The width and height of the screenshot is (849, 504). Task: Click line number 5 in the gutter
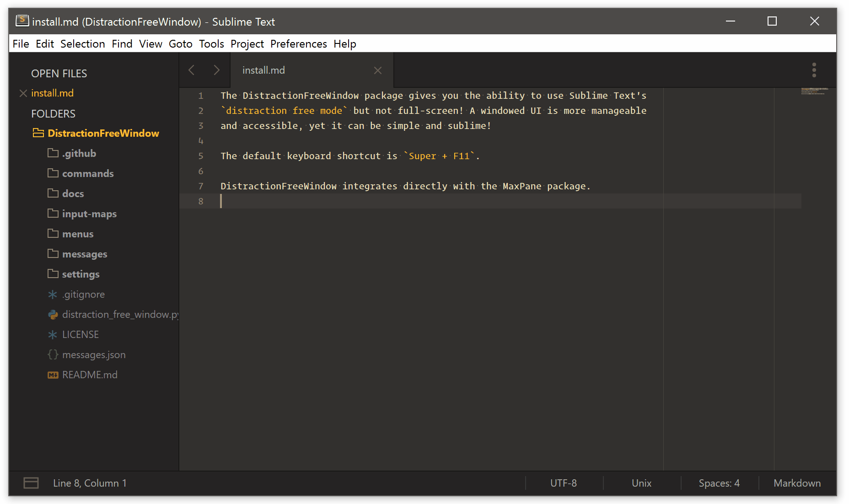pyautogui.click(x=201, y=156)
